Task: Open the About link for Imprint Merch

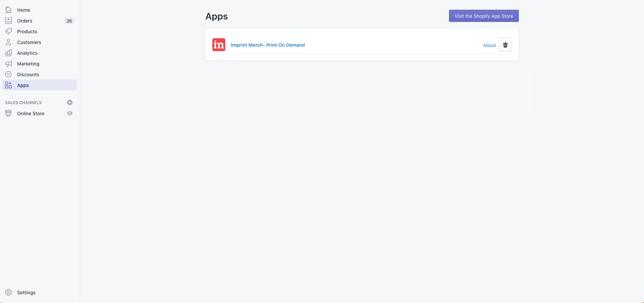Action: (489, 45)
